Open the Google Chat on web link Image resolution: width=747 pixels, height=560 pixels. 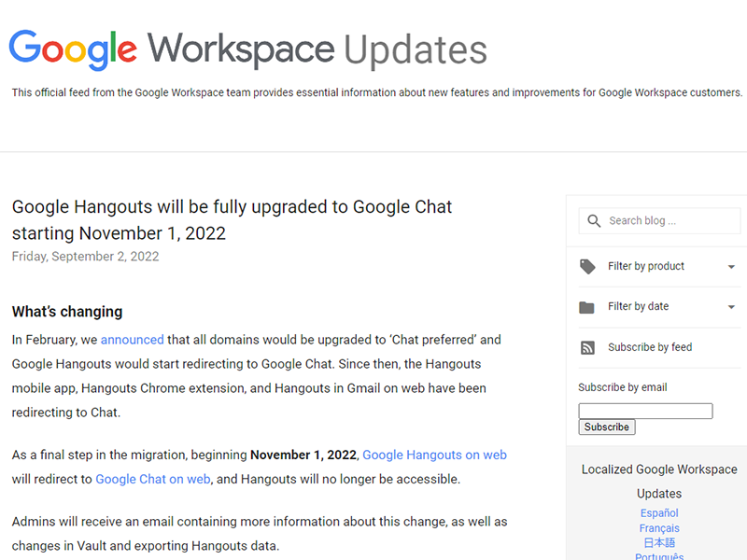pos(152,480)
